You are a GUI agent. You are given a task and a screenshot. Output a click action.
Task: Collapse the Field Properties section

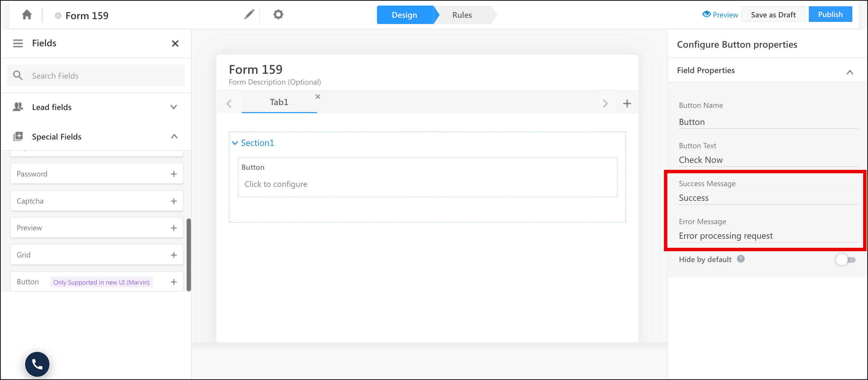click(850, 72)
